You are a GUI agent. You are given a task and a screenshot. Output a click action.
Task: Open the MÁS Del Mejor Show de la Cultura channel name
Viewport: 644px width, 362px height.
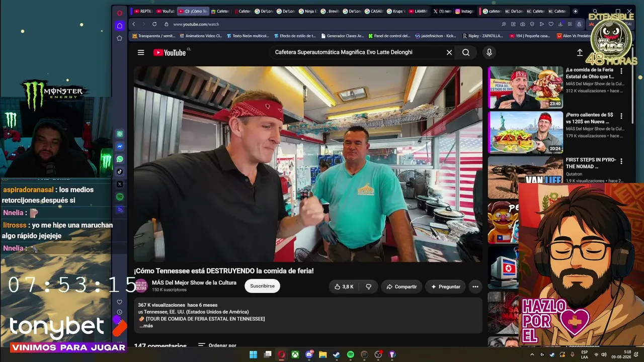[x=194, y=283]
